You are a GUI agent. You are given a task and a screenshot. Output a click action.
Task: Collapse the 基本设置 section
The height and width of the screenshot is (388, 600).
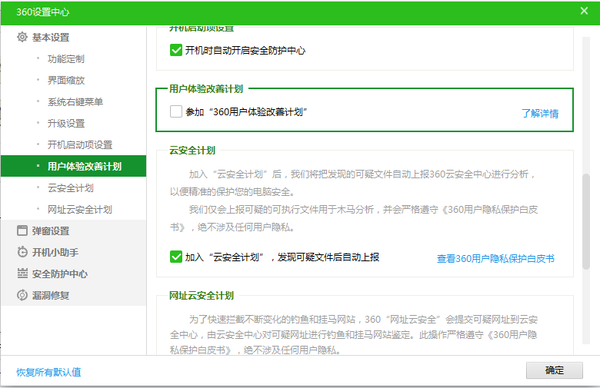(51, 37)
